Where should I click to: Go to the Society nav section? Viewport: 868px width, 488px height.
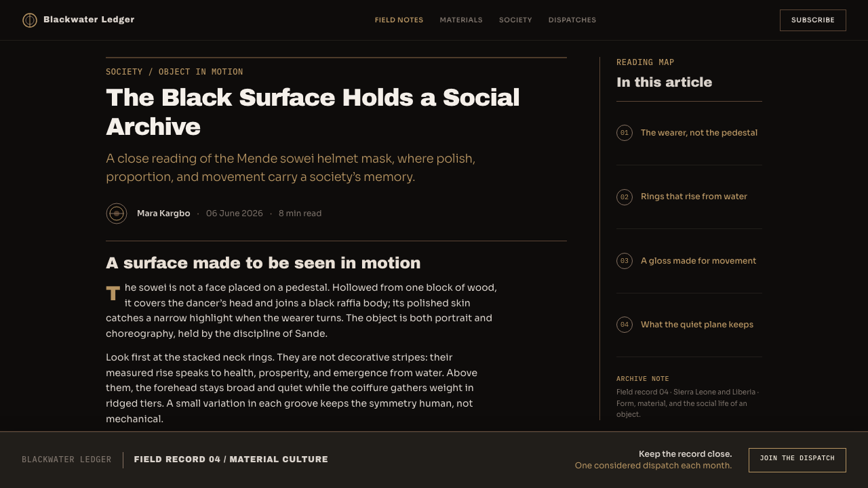(515, 20)
